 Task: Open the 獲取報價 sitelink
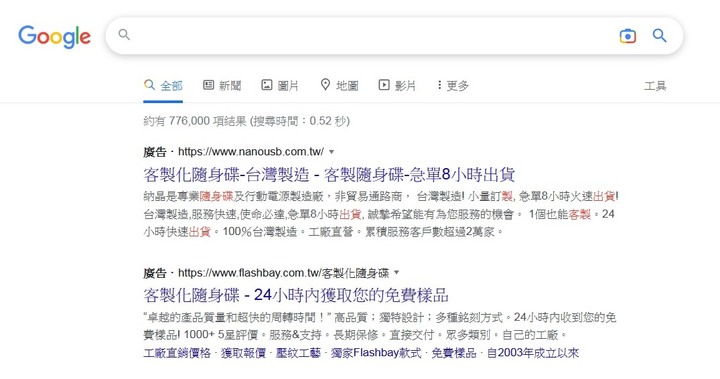243,353
